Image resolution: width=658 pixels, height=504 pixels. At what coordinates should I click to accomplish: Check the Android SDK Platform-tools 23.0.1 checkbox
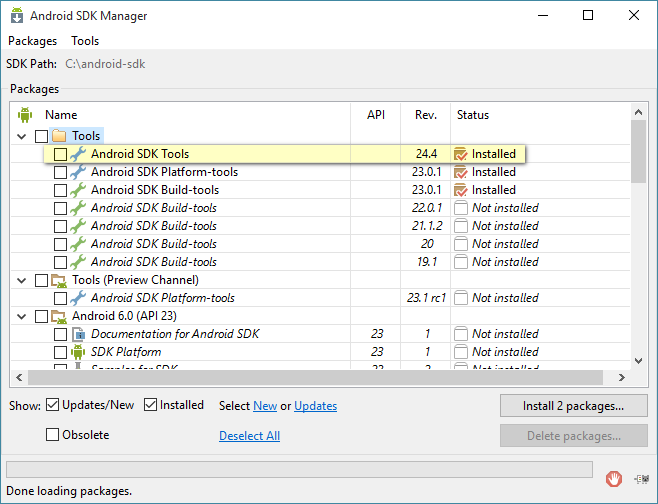[60, 172]
